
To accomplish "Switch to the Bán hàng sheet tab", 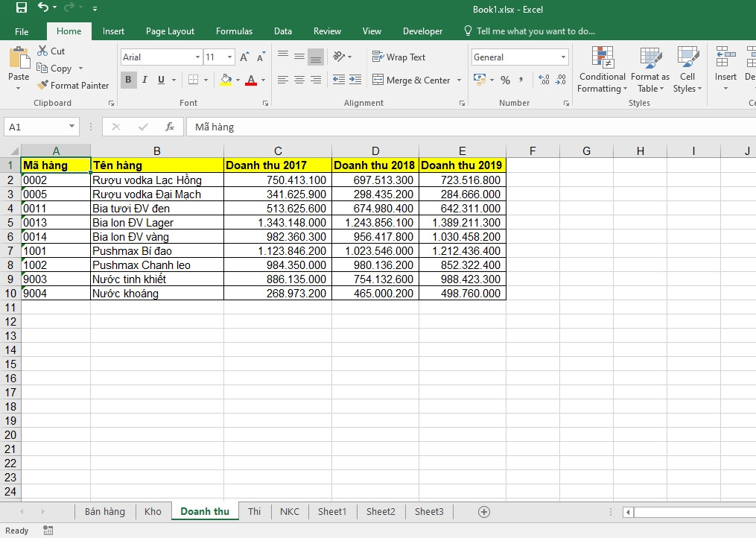I will 105,511.
